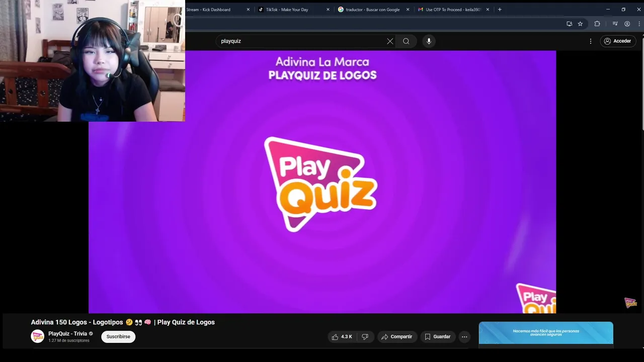Click the Suscribirse button

pyautogui.click(x=118, y=337)
